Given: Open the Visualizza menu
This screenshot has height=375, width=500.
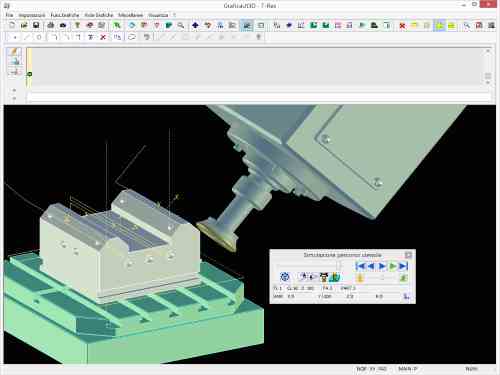Looking at the screenshot, I should [158, 15].
